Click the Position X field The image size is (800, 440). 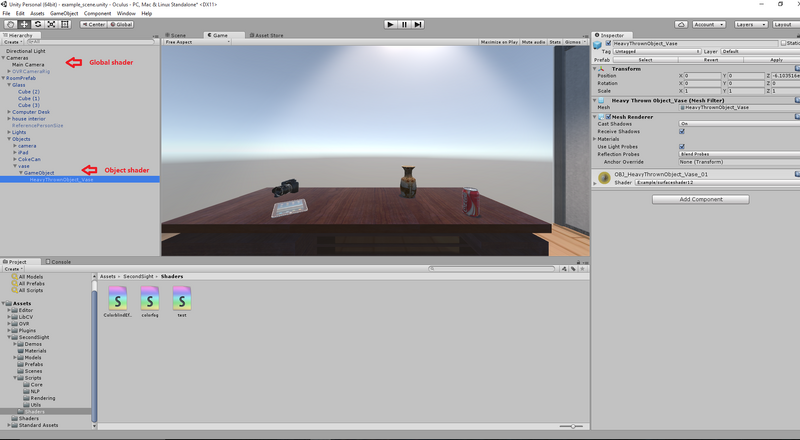(x=702, y=76)
